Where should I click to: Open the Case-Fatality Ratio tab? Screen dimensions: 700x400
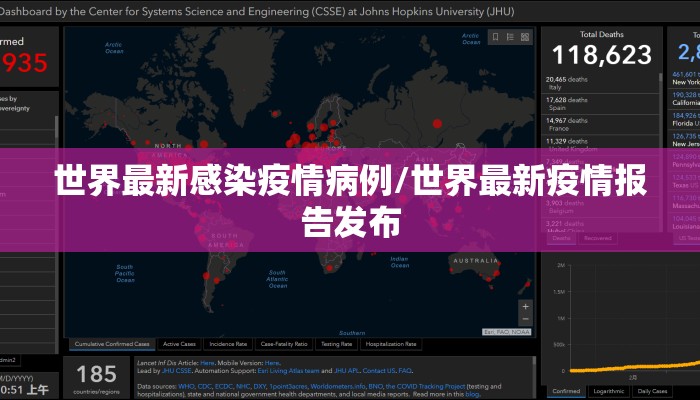tap(284, 344)
